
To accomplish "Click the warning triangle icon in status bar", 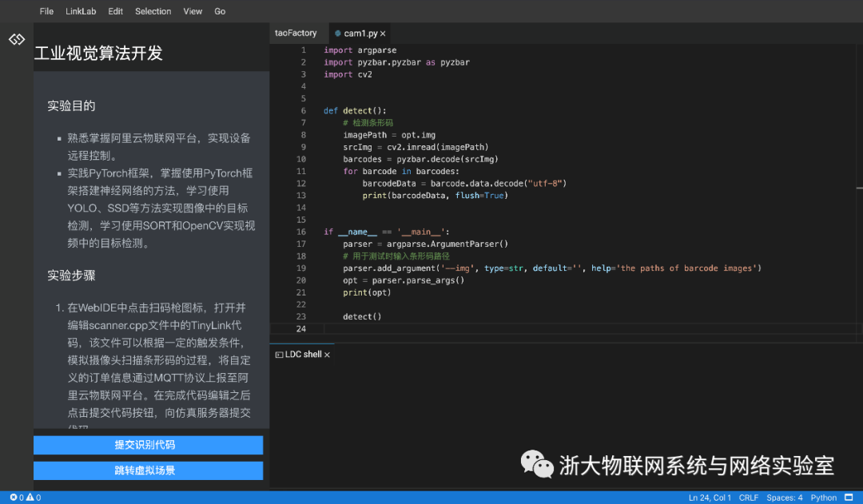I will (30, 498).
